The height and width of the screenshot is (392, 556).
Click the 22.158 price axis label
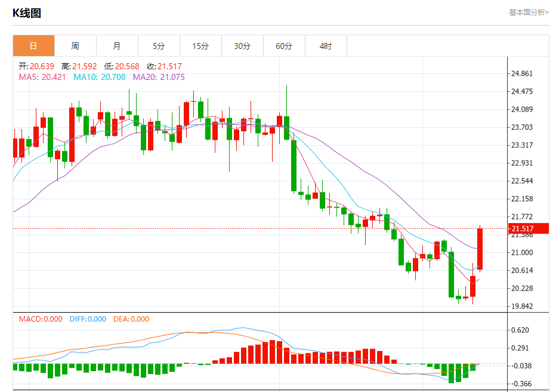[521, 199]
